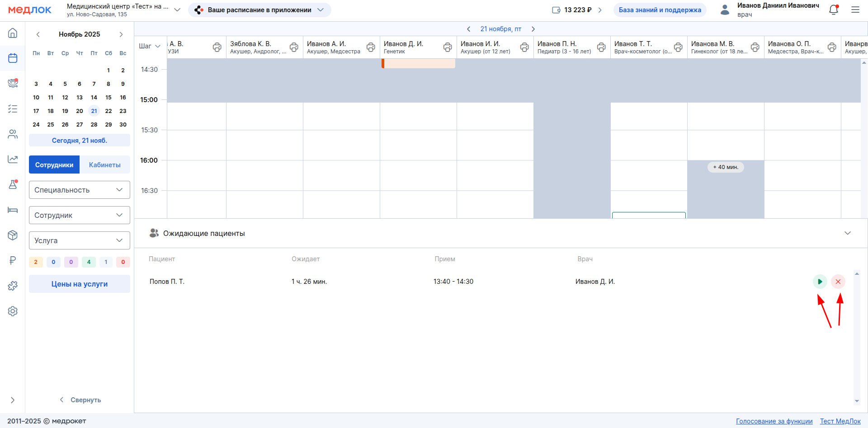Open База знаний и поддержка link

660,10
